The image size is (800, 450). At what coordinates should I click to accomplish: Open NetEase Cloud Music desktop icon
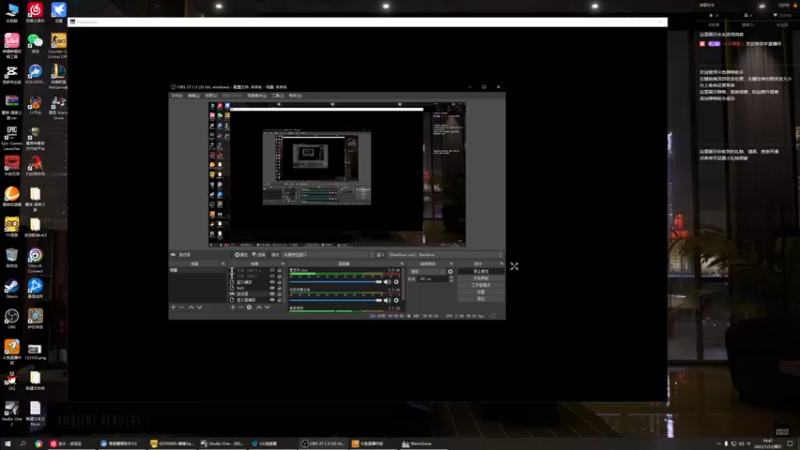(x=35, y=12)
